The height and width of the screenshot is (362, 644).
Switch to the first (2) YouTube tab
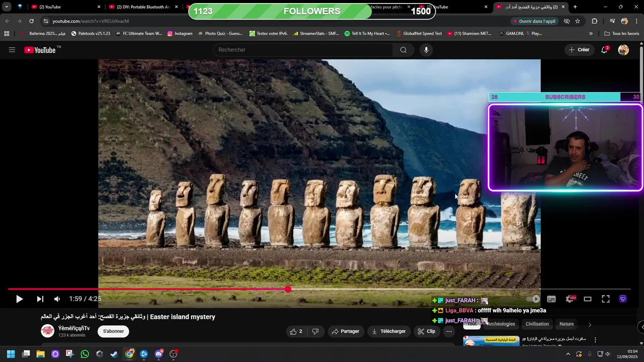coord(65,7)
